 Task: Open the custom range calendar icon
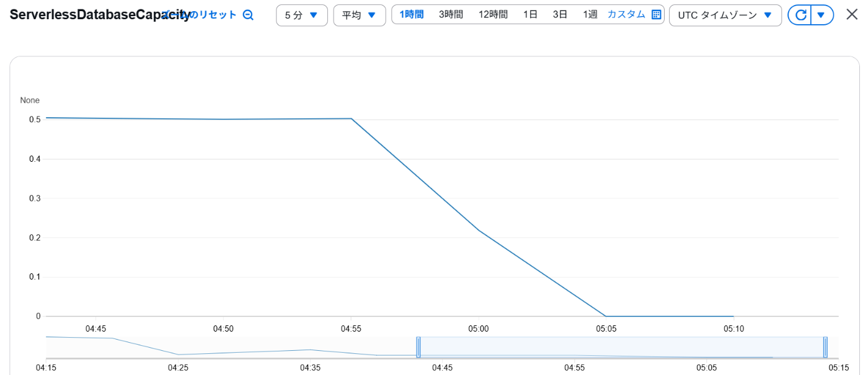pos(657,14)
